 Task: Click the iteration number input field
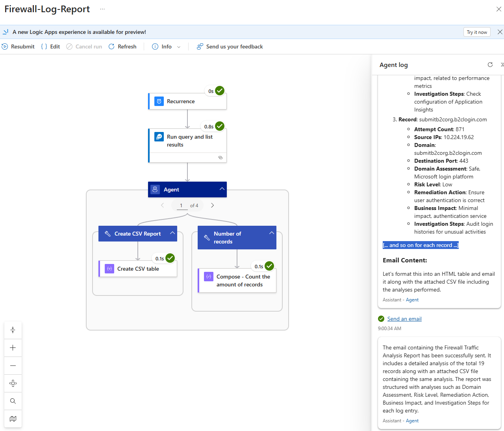[182, 205]
